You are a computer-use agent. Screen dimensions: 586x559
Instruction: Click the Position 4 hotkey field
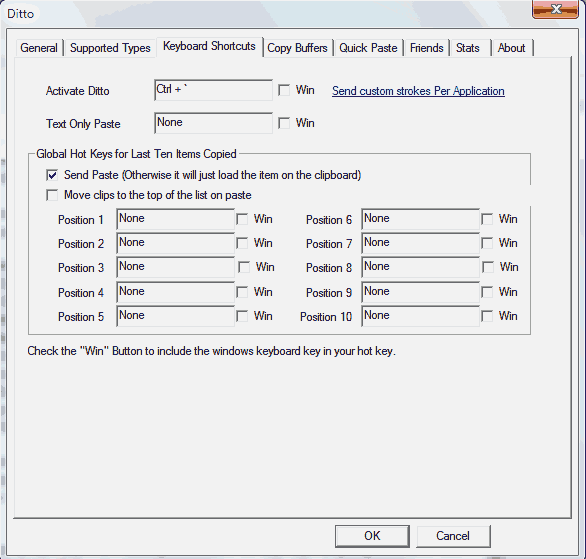175,292
